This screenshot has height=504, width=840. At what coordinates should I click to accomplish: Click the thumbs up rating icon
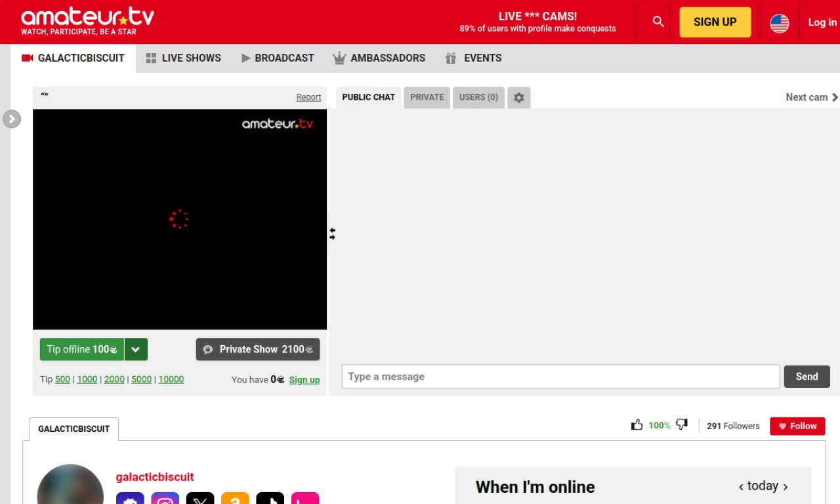pos(637,425)
